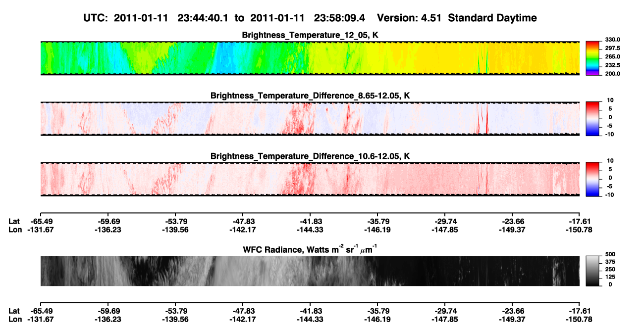Click the UTC time range header title

[310, 18]
